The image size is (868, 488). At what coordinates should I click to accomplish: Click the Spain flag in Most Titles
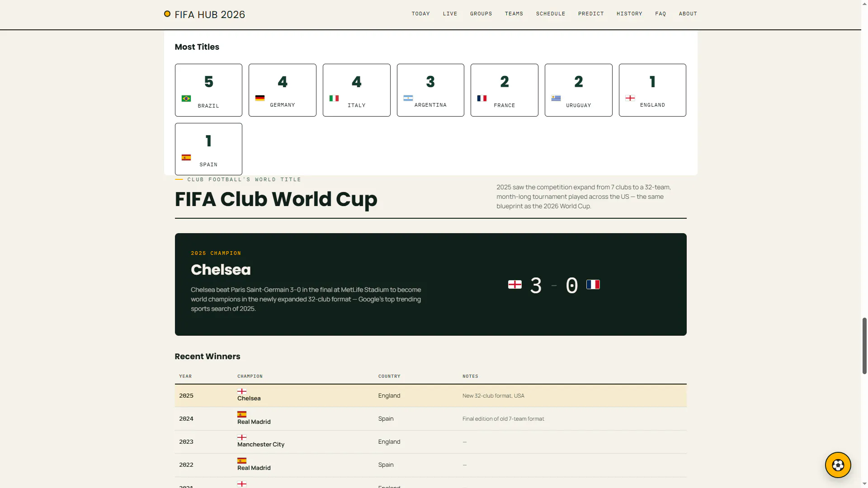(186, 158)
